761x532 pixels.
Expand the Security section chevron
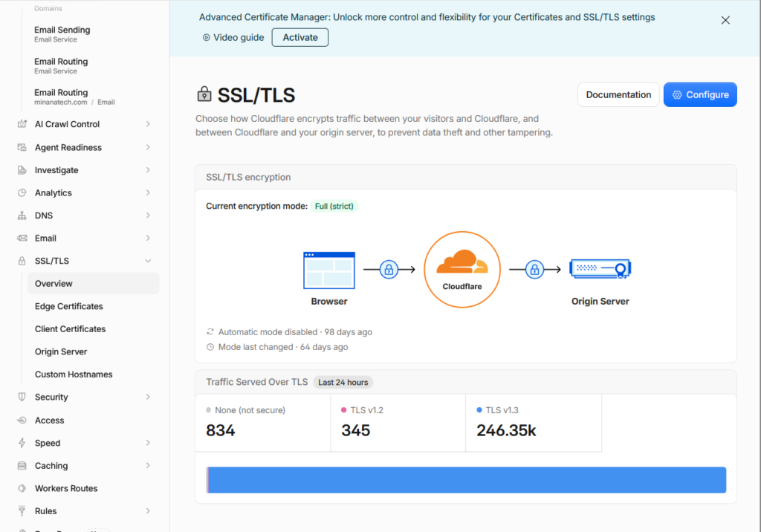[x=148, y=397]
